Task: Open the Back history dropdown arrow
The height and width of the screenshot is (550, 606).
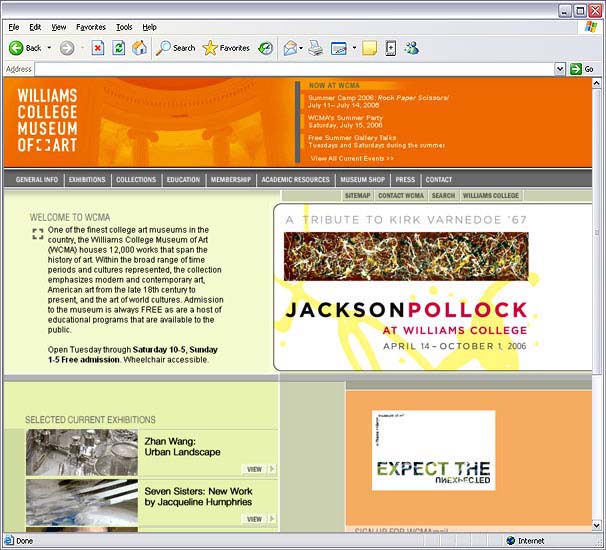Action: (49, 48)
